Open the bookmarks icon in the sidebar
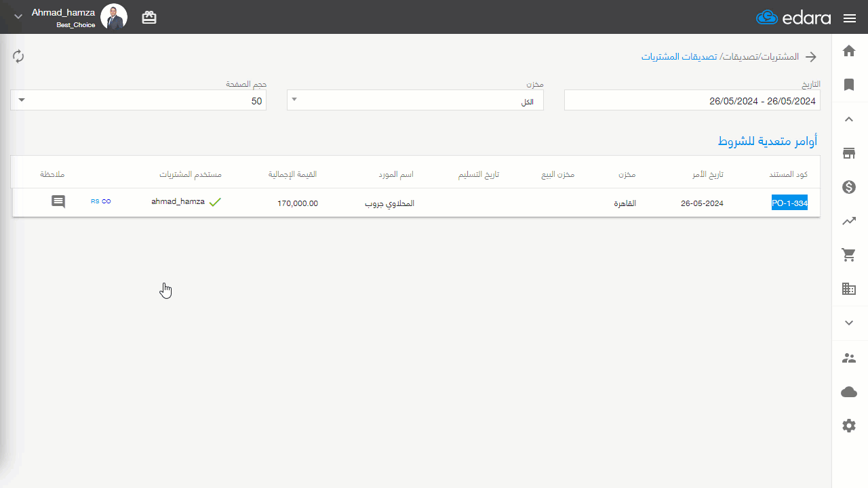This screenshot has height=488, width=868. (849, 85)
